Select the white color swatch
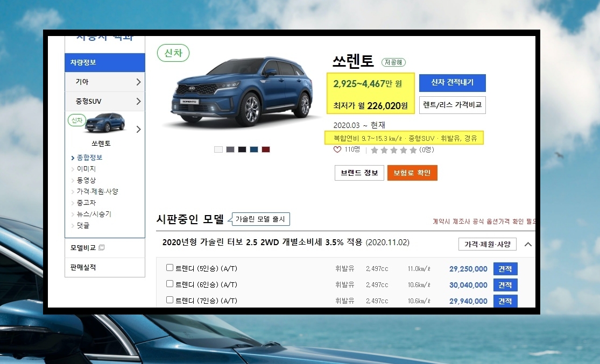The height and width of the screenshot is (364, 600). click(x=218, y=149)
